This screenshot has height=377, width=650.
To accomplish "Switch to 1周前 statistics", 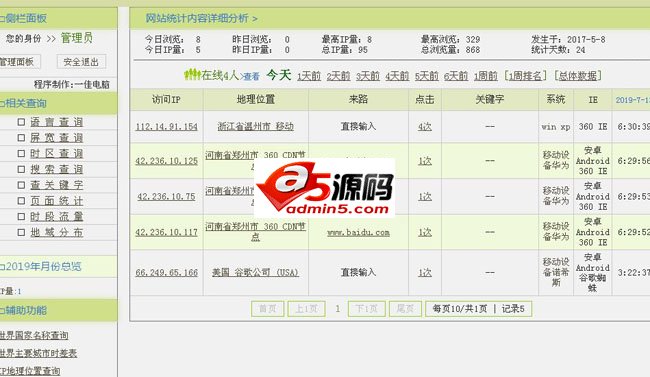I will coord(485,76).
